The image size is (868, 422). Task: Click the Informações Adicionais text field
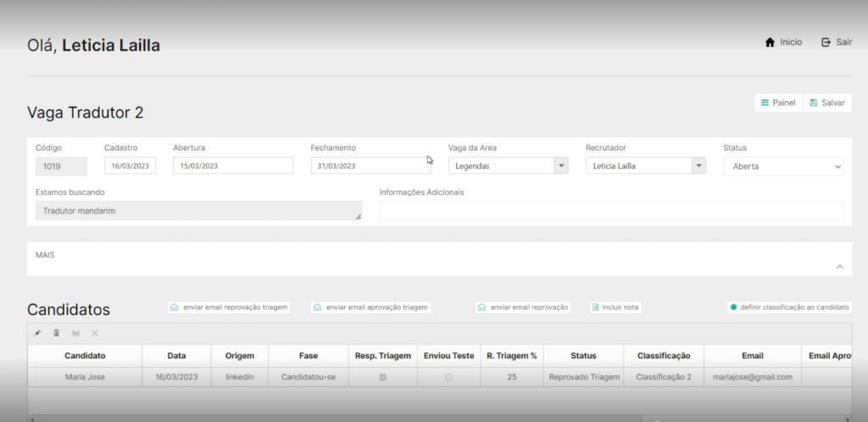pyautogui.click(x=611, y=211)
